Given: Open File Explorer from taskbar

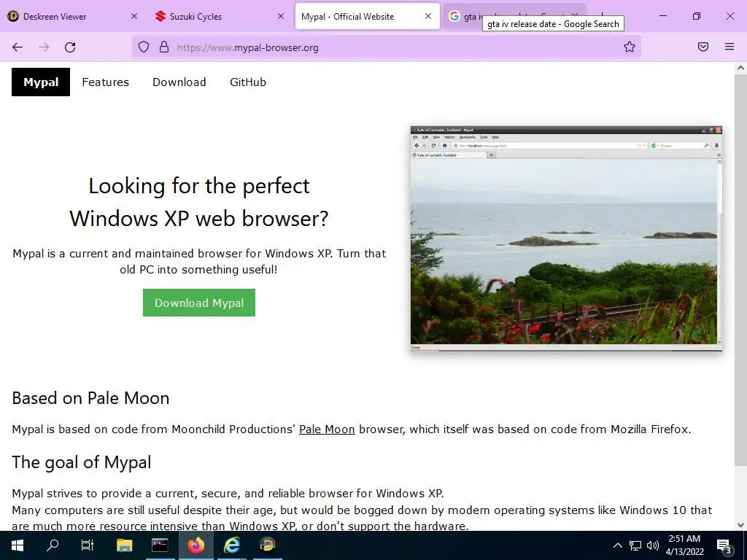Looking at the screenshot, I should [124, 545].
